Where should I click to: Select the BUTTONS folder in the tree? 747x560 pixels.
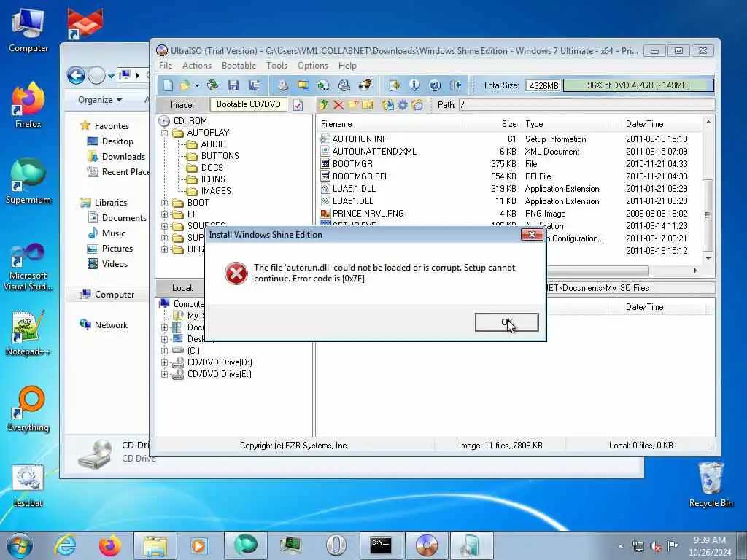click(220, 156)
